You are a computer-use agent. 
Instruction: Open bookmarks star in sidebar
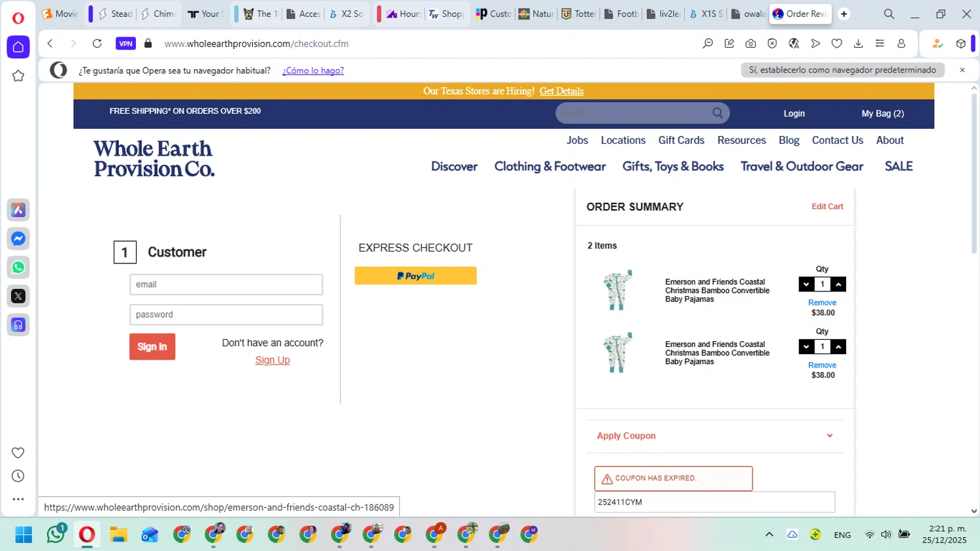[x=18, y=76]
